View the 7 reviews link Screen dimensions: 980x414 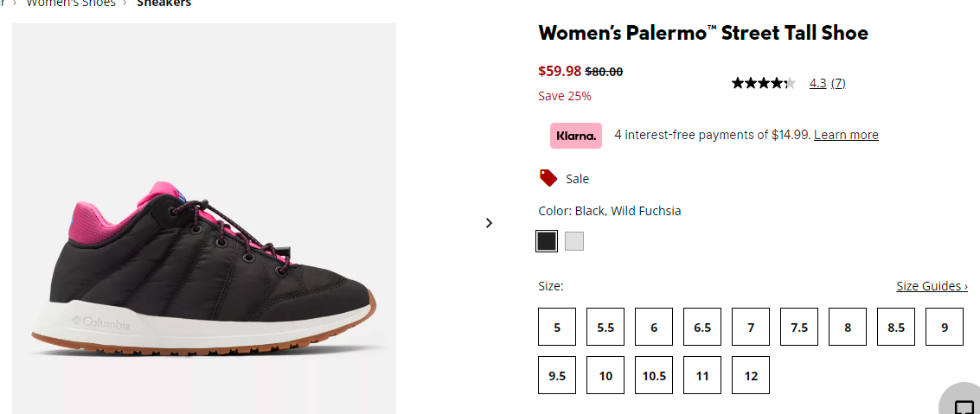pos(838,83)
